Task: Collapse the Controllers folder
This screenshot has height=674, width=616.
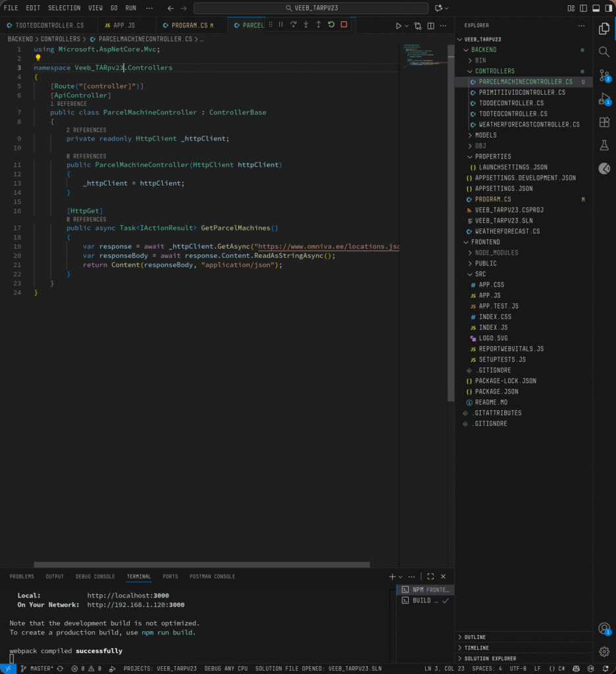Action: (494, 71)
